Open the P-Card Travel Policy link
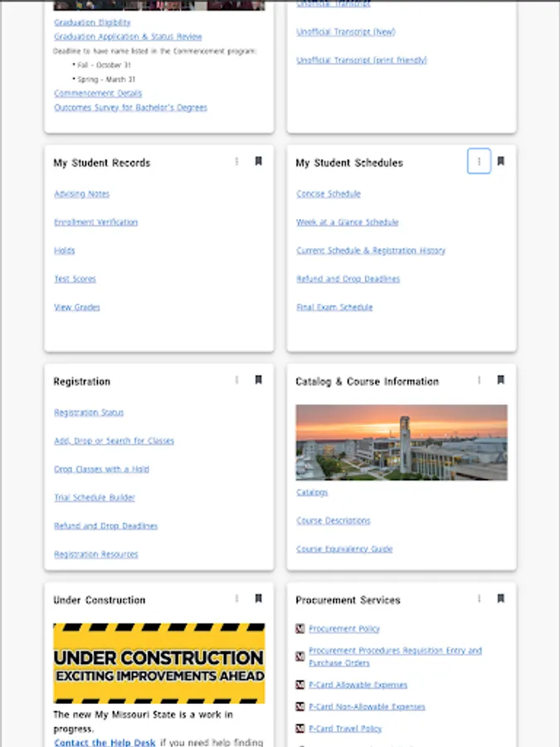The width and height of the screenshot is (560, 747). coord(345,729)
